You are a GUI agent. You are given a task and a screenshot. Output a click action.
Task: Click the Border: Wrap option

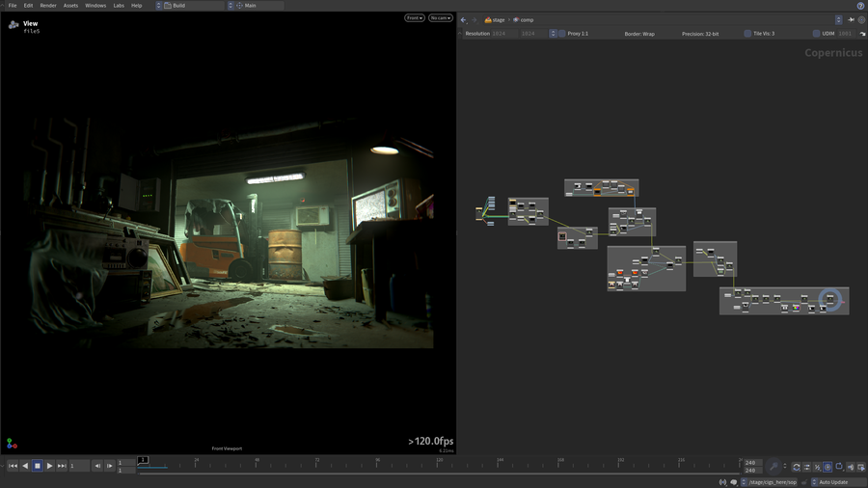tap(639, 34)
